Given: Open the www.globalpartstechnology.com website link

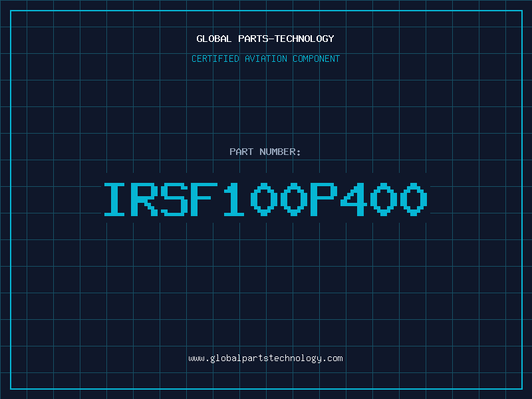Looking at the screenshot, I should (265, 358).
